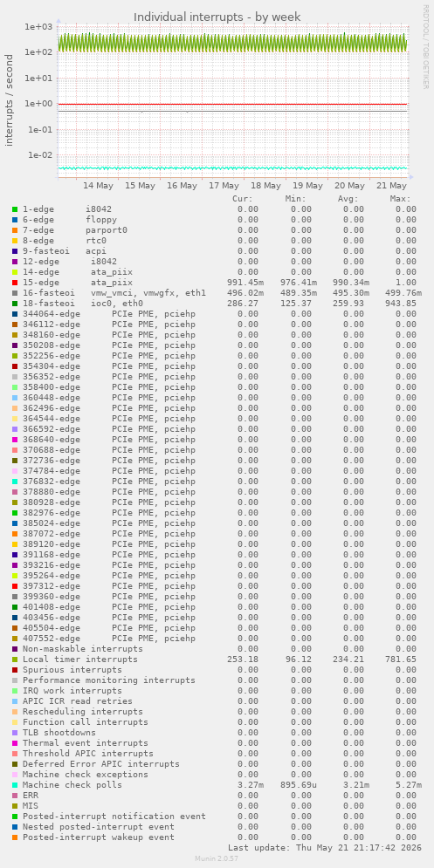This screenshot has height=868, width=434.
Task: Click the gray 16-fasteoi vmw_vmci swatch
Action: 15,293
